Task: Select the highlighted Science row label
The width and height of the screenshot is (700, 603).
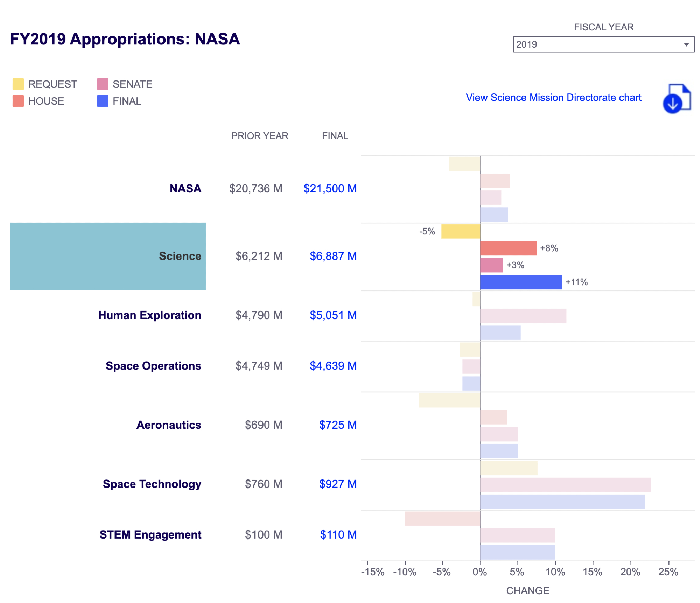Action: pyautogui.click(x=180, y=256)
